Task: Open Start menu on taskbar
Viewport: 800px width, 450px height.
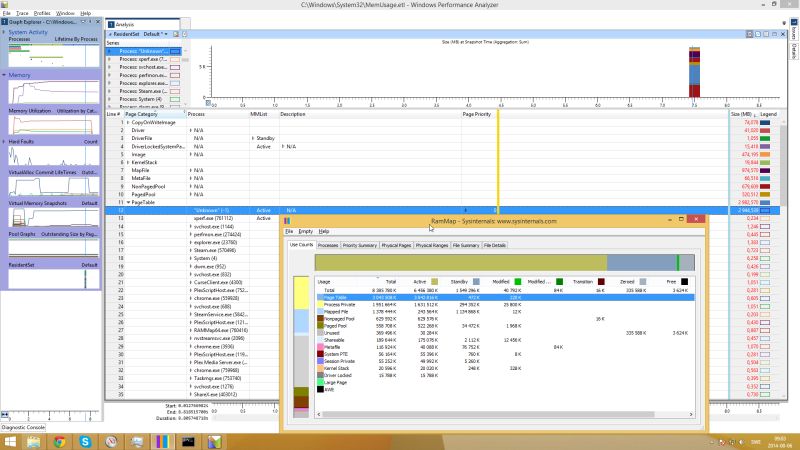Action: (x=10, y=441)
